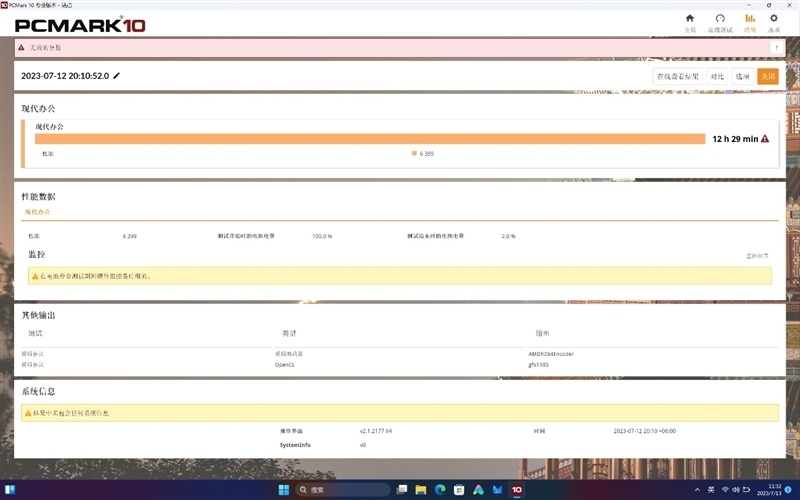The image size is (800, 500).
Task: Click the warning triangle beside 12 h 29 min
Action: pyautogui.click(x=765, y=139)
